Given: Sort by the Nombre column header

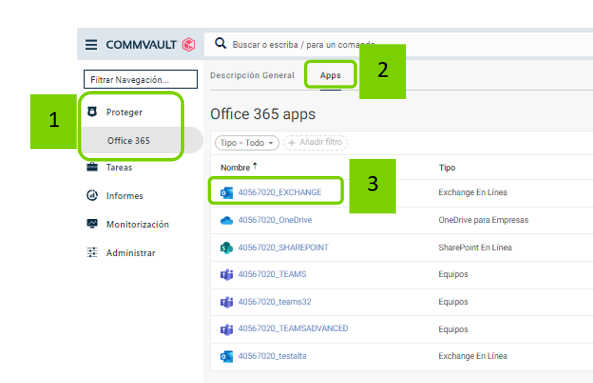Looking at the screenshot, I should click(x=235, y=167).
